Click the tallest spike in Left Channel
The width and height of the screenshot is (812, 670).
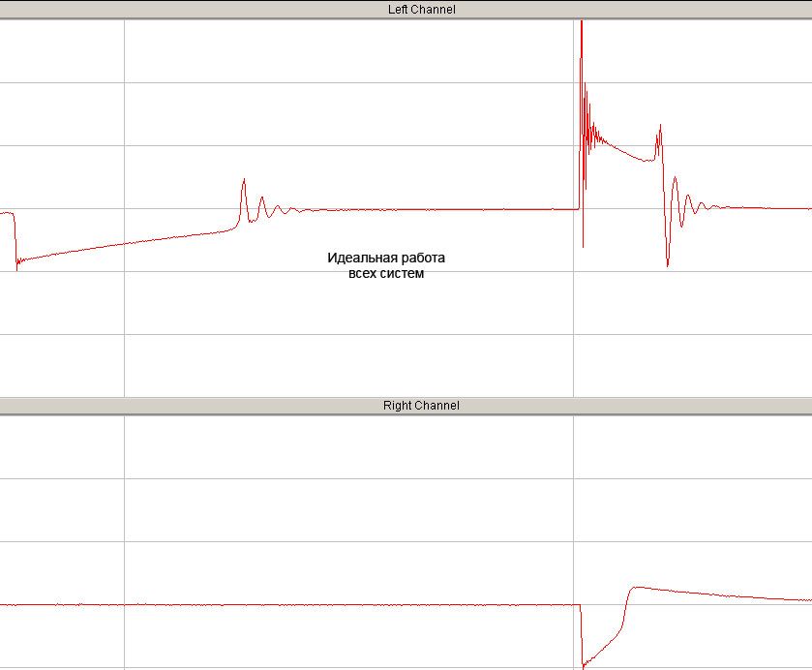pos(582,23)
